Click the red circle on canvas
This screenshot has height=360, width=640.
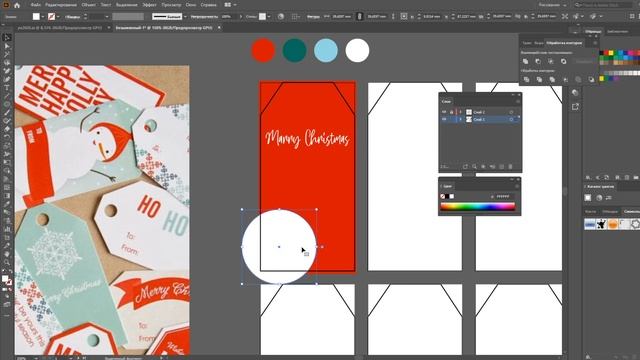pyautogui.click(x=263, y=50)
